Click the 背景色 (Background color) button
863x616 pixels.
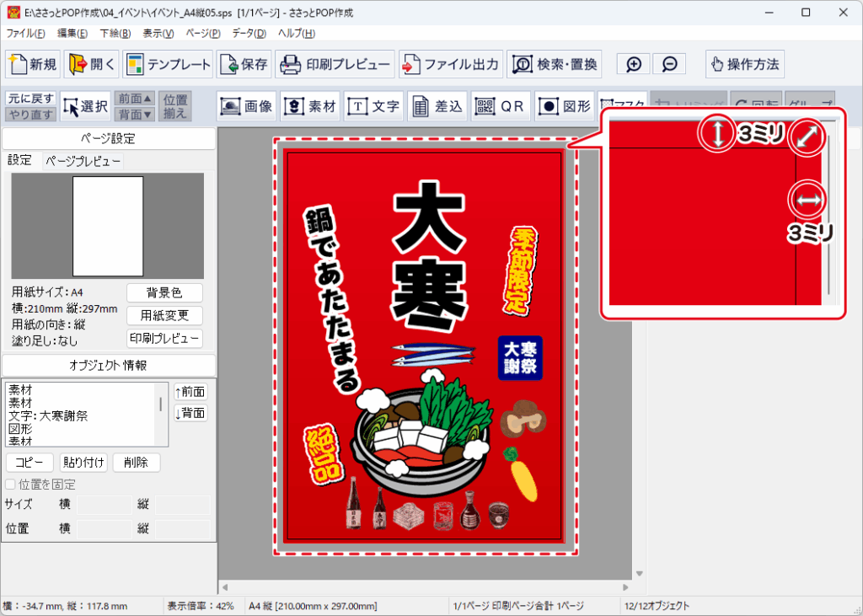coord(164,293)
